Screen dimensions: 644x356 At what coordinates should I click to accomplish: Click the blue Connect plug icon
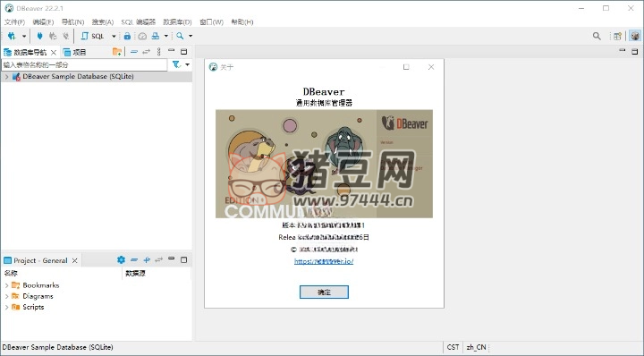point(40,36)
